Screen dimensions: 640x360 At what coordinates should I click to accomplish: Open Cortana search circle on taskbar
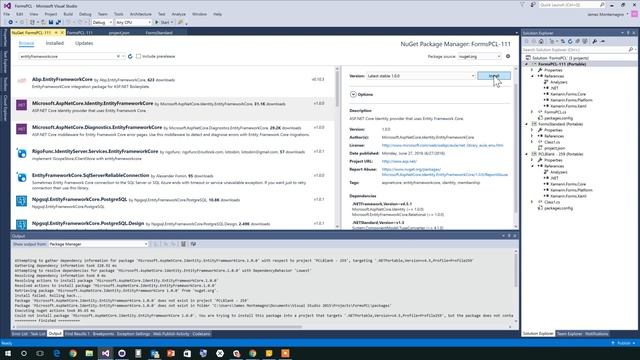pos(24,353)
